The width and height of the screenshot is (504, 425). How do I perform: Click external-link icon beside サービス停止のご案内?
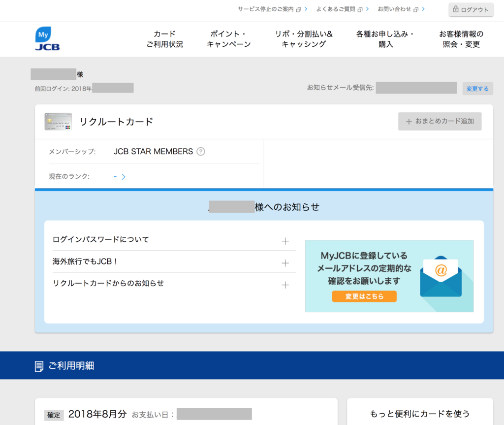[x=298, y=10]
